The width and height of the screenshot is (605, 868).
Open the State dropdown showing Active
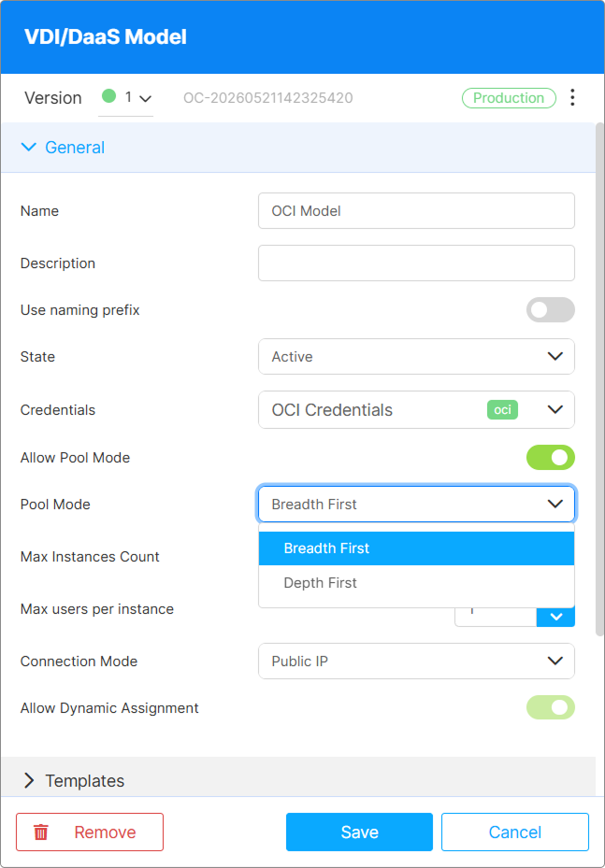tap(416, 357)
